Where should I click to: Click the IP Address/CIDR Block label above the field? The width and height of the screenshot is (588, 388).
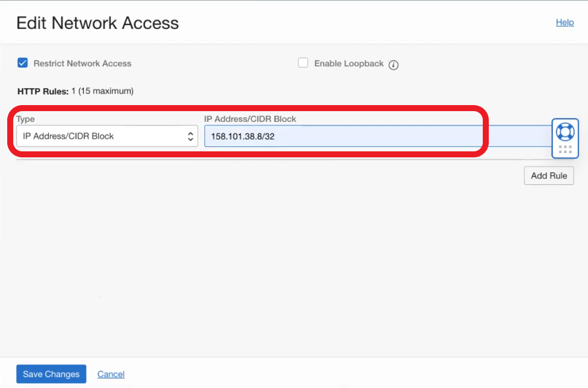(x=250, y=119)
